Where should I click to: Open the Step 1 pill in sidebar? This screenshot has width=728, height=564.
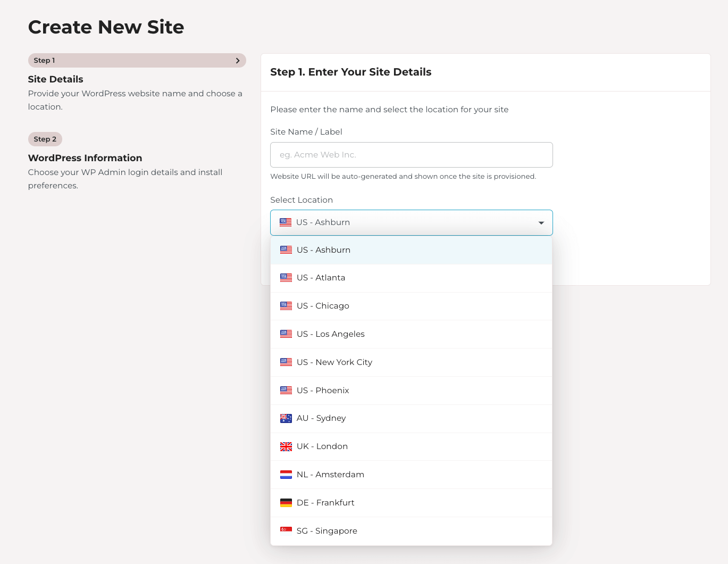(x=137, y=61)
